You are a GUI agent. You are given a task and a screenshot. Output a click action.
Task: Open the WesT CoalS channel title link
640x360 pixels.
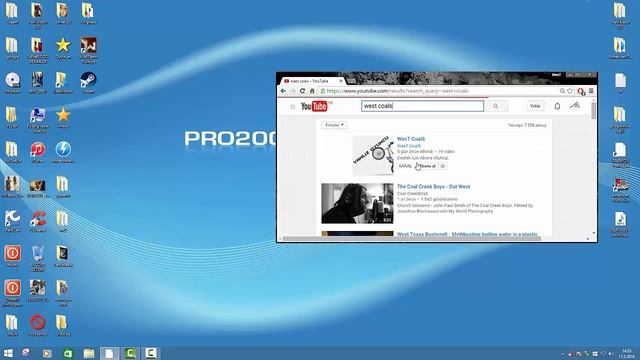(x=411, y=139)
